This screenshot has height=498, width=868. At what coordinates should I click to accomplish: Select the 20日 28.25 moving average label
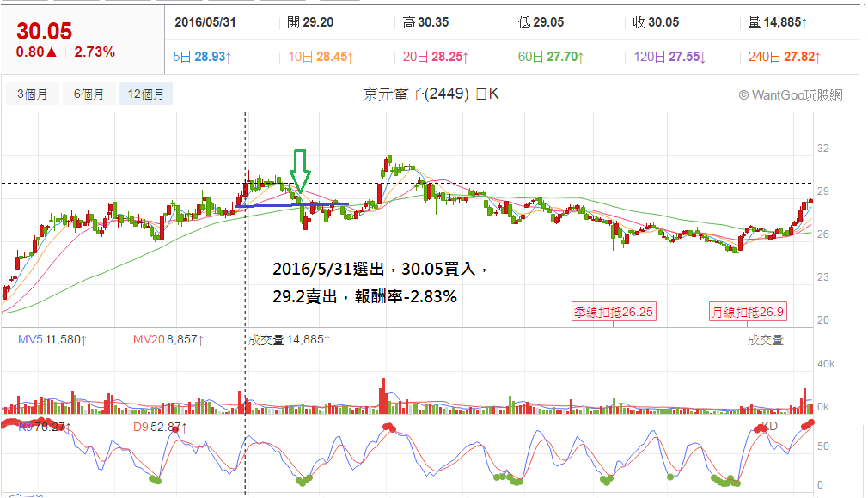436,57
